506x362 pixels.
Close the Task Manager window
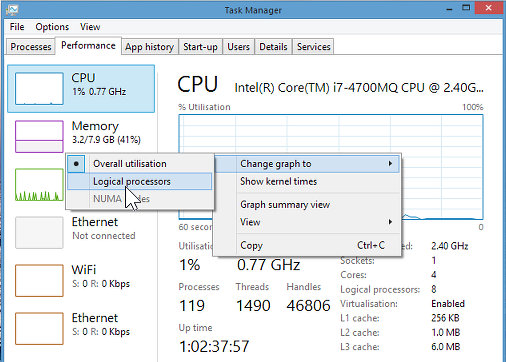(x=489, y=8)
